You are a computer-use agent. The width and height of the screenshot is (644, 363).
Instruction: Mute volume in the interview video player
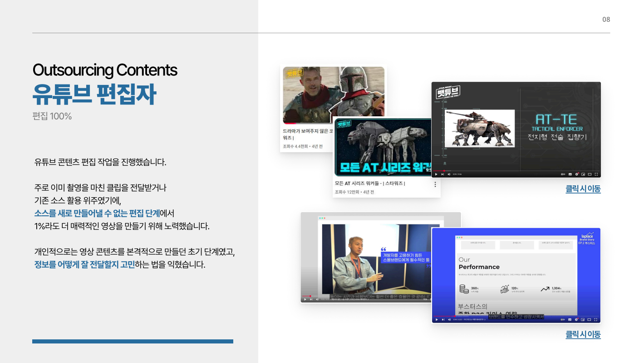pyautogui.click(x=317, y=299)
